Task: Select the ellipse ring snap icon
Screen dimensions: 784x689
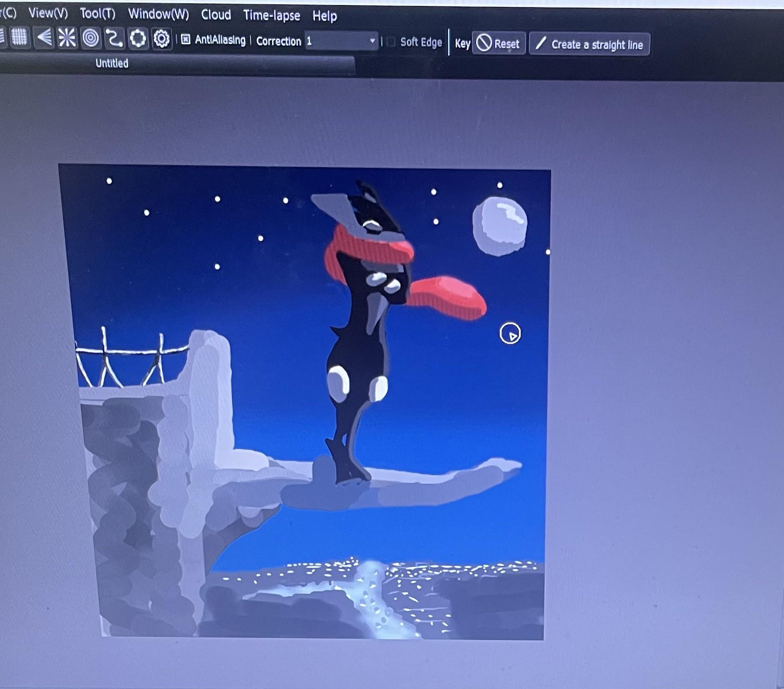Action: pos(137,39)
